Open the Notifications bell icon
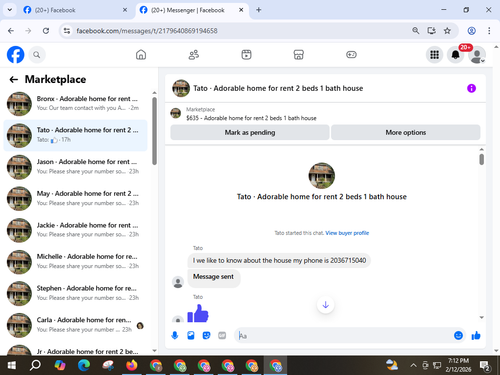The height and width of the screenshot is (375, 500). (x=456, y=55)
